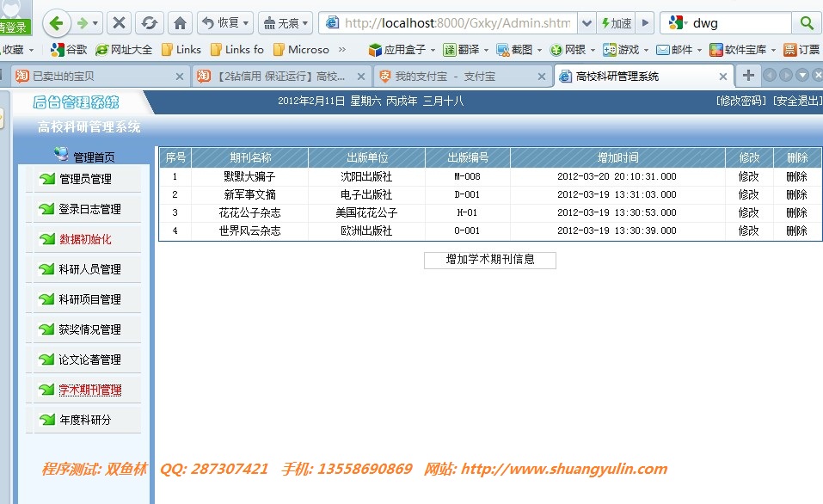The height and width of the screenshot is (504, 823).
Task: Run search with the magnifier icon
Action: coord(807,23)
